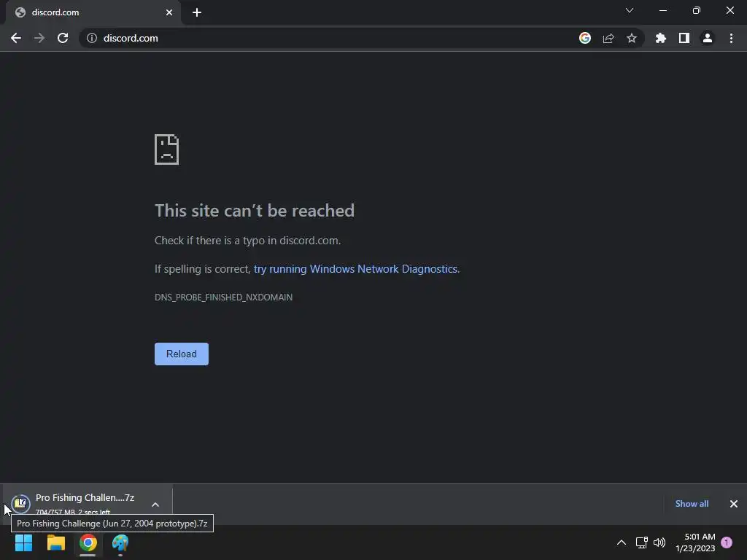
Task: Click the forward navigation arrow
Action: pos(39,38)
